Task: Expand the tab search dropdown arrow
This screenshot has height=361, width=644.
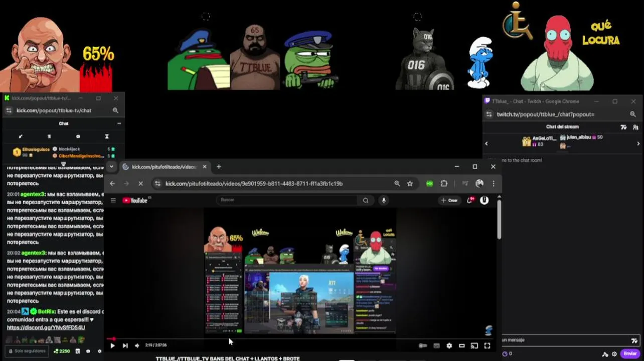Action: coord(111,166)
